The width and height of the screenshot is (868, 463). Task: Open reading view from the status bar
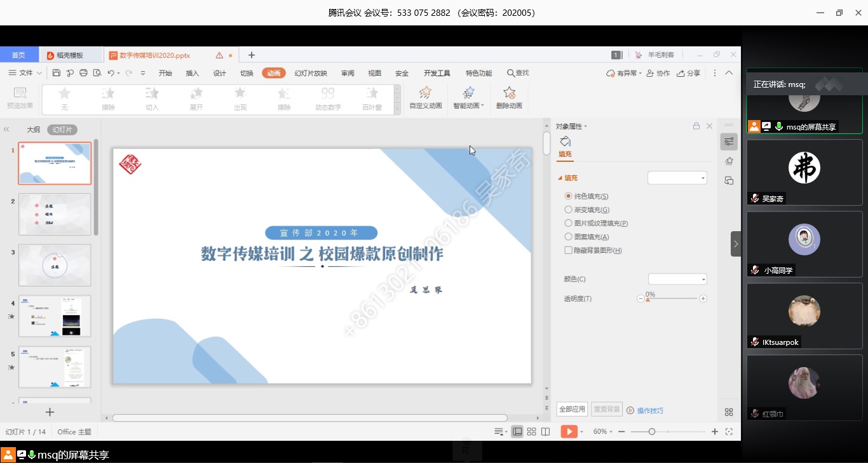pos(545,432)
